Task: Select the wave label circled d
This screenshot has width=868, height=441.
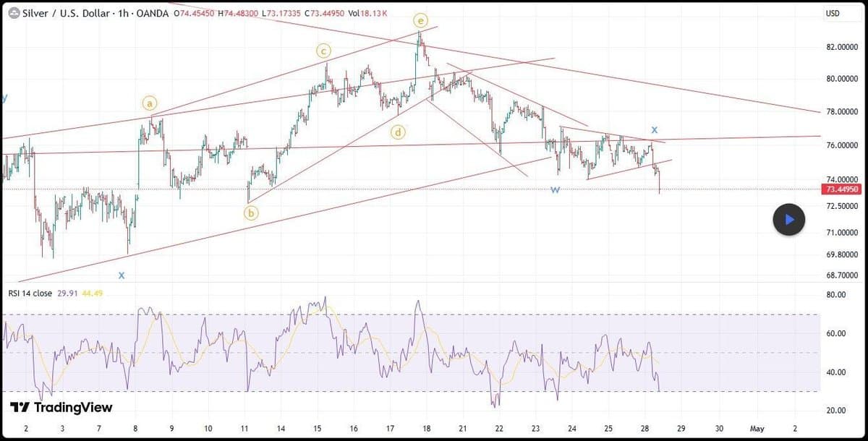Action: coord(398,132)
